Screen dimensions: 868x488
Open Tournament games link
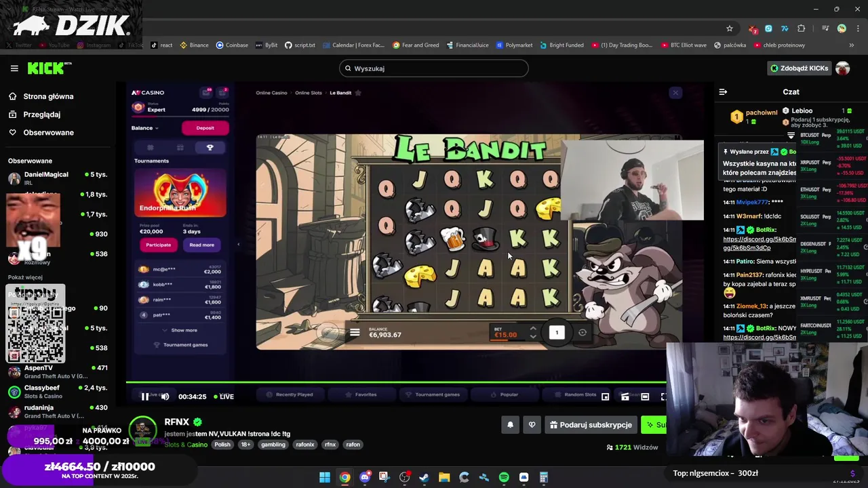tap(181, 345)
